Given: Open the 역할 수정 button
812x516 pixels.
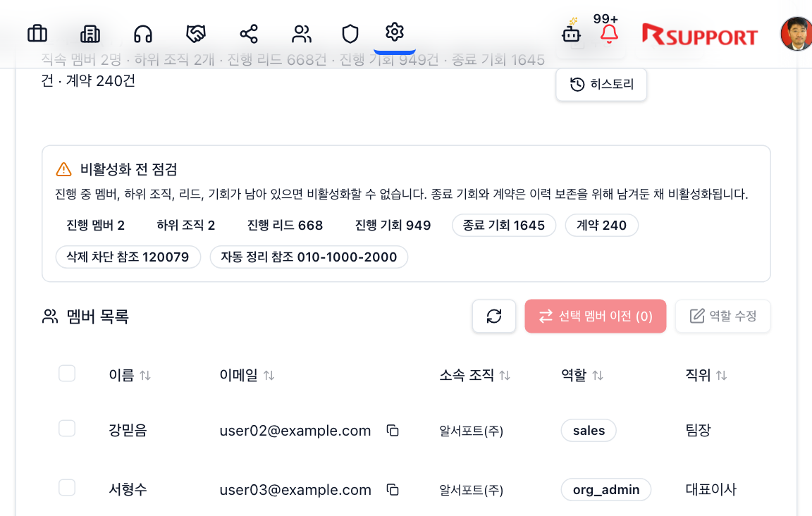Looking at the screenshot, I should [722, 316].
